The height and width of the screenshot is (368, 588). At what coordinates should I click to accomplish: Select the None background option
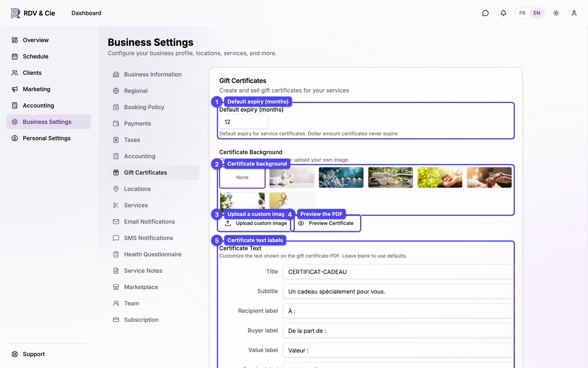pos(242,177)
